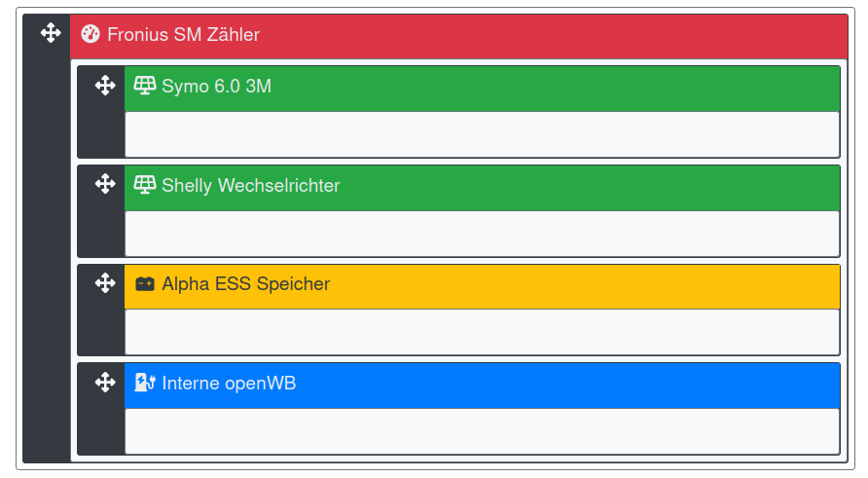Select the Interne openWB label
Screen dimensions: 868x478
pyautogui.click(x=229, y=384)
